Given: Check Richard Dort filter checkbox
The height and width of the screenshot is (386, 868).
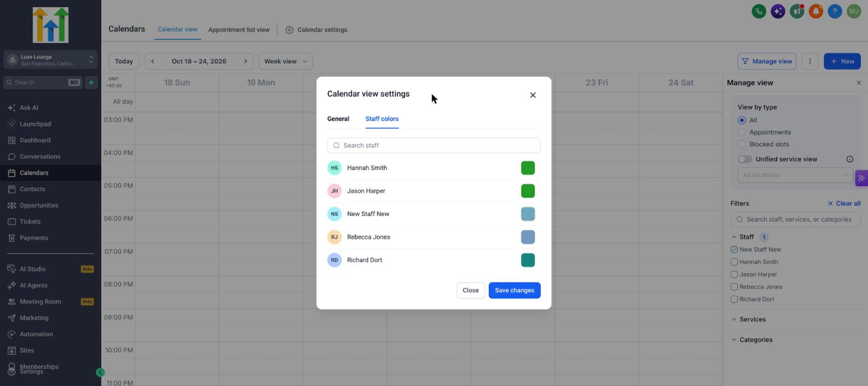Looking at the screenshot, I should coord(734,300).
